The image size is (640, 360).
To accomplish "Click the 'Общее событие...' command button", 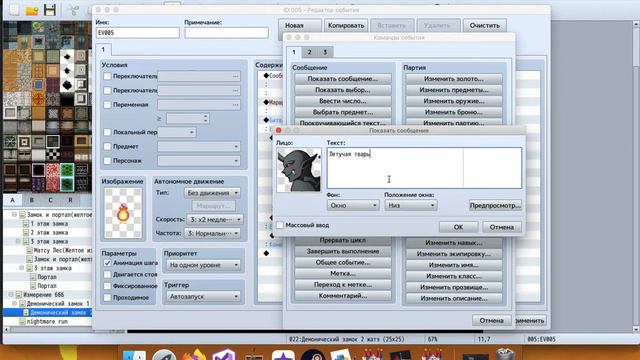I will (342, 262).
